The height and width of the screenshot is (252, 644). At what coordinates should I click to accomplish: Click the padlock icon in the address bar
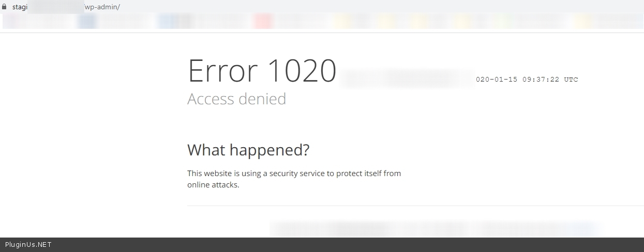pyautogui.click(x=5, y=7)
